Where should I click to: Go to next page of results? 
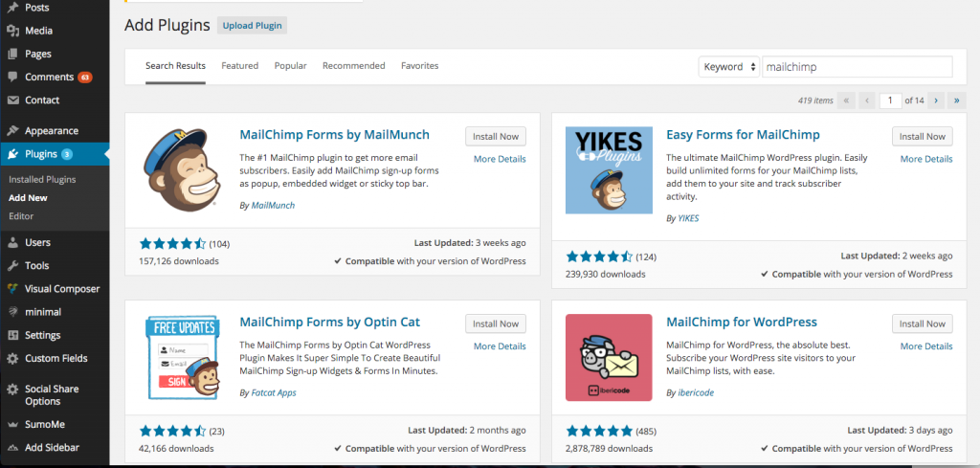pyautogui.click(x=936, y=100)
